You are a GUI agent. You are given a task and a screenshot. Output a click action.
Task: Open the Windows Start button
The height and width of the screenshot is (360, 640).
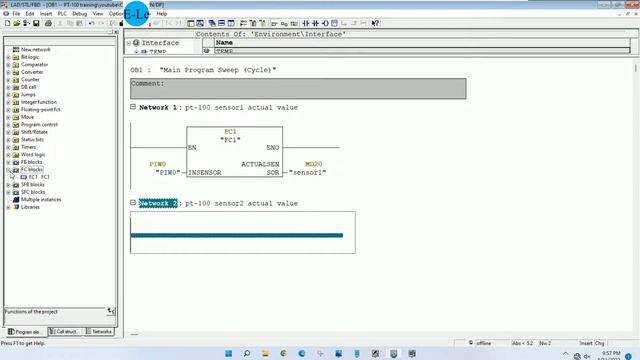pos(229,353)
